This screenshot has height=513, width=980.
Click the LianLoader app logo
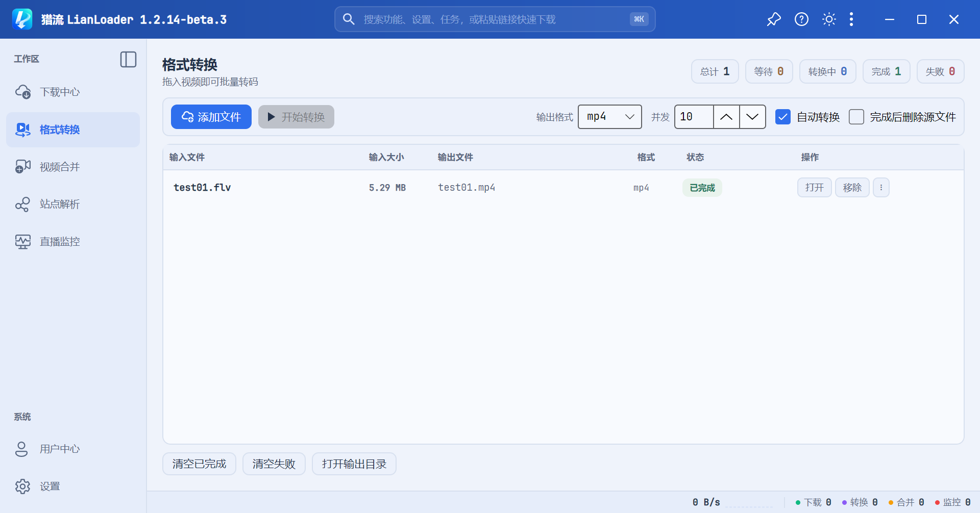pyautogui.click(x=22, y=19)
